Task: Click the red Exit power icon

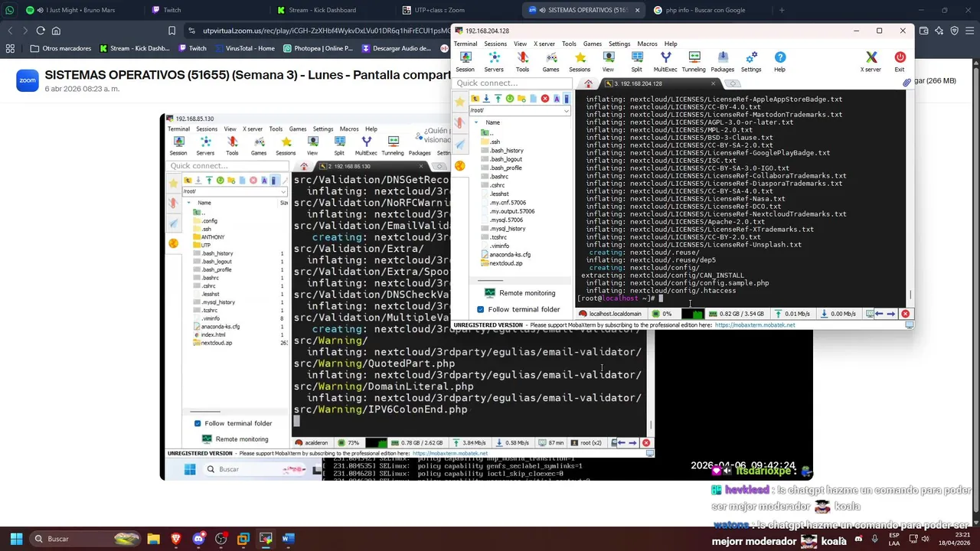Action: 900,62
